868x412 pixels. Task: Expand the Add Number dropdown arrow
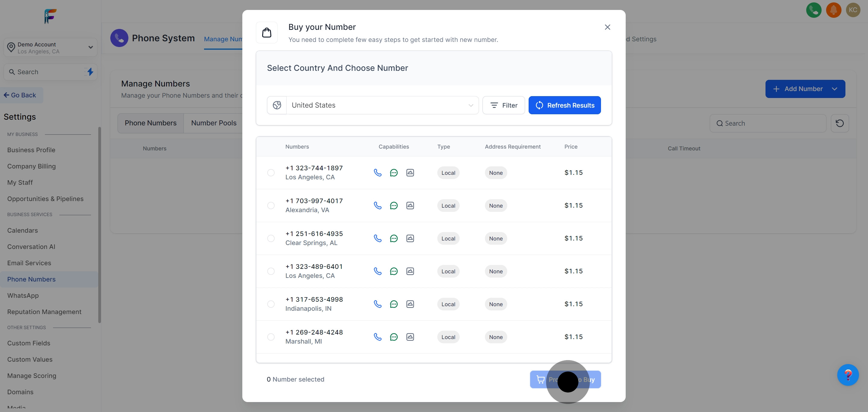click(x=834, y=89)
